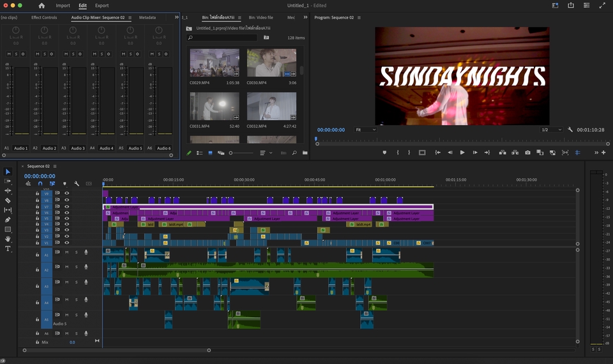Switch bin to List View

click(x=200, y=153)
